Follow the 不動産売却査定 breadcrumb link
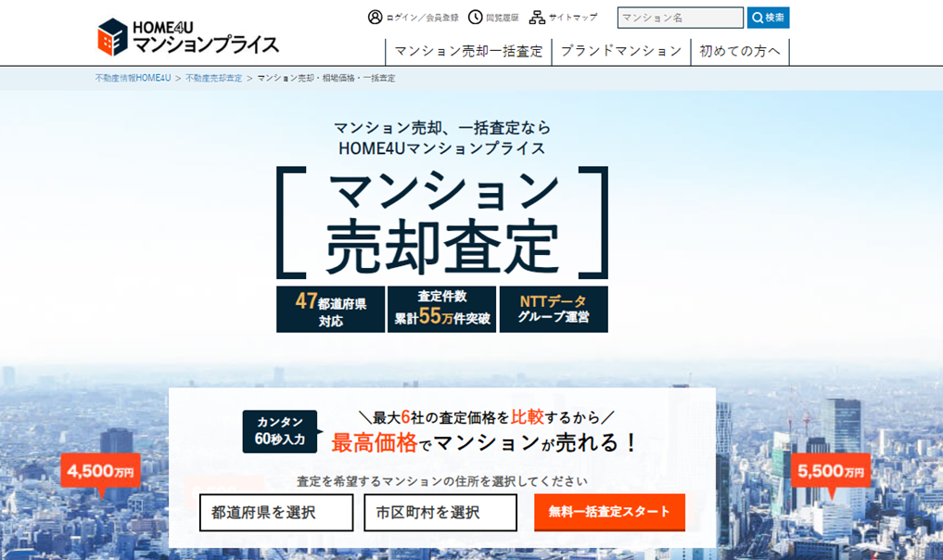This screenshot has width=943, height=560. pyautogui.click(x=213, y=78)
